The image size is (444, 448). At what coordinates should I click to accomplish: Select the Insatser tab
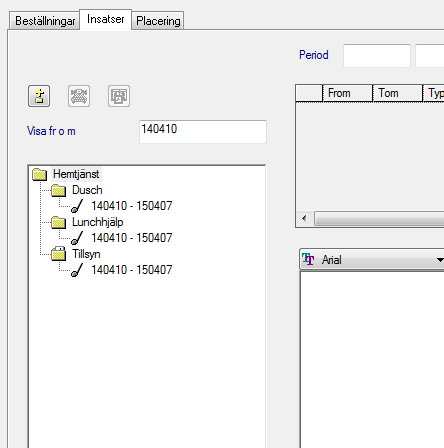pos(106,19)
